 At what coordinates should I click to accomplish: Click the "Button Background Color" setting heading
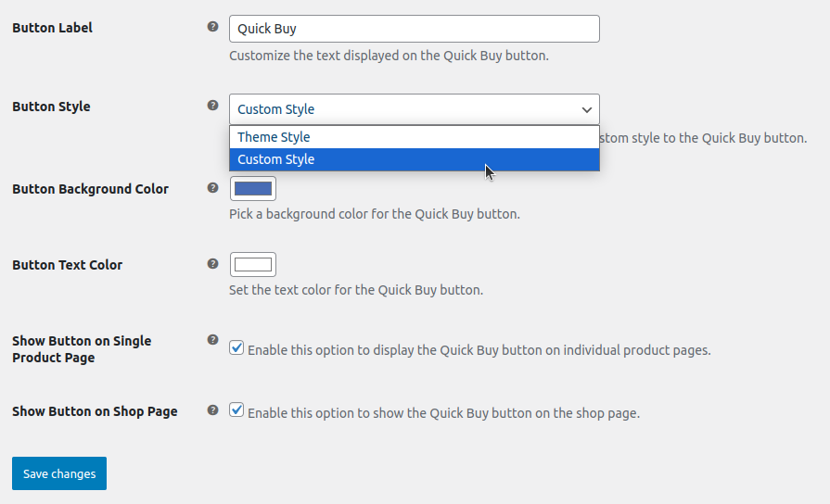[x=90, y=189]
